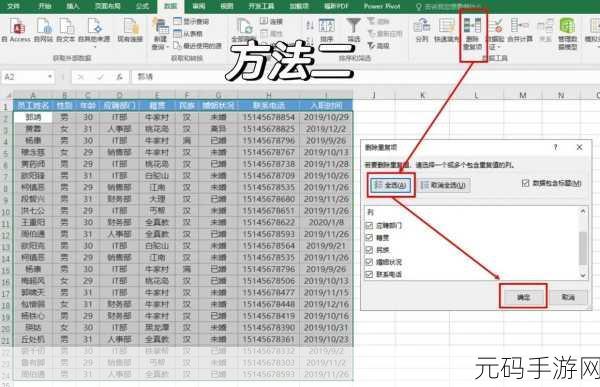Image resolution: width=600 pixels, height=387 pixels.
Task: Click the 现有连接 (Existing Connections) icon
Action: [130, 30]
